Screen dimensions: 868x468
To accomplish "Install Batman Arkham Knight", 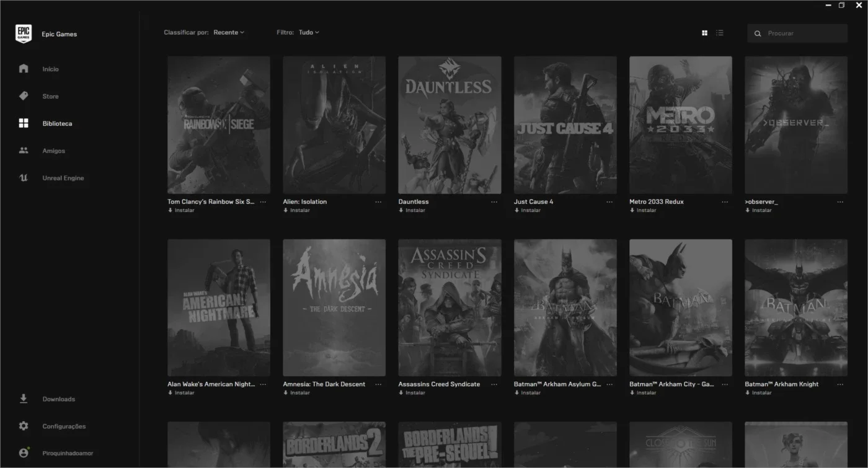I will [x=758, y=392].
